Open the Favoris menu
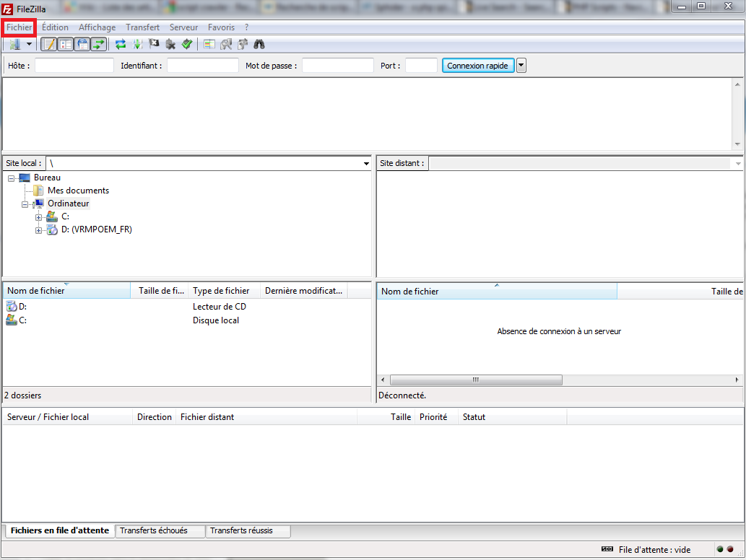Screen dimensions: 746x560 pyautogui.click(x=221, y=27)
